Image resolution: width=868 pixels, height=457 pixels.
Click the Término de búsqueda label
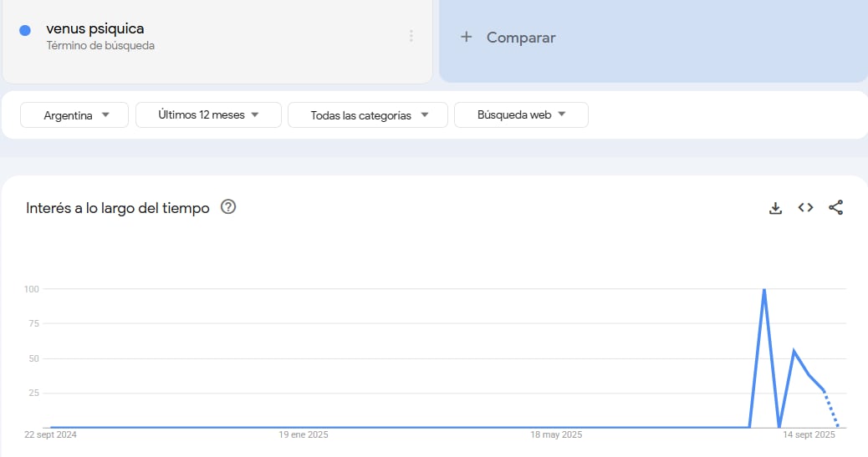click(x=100, y=45)
